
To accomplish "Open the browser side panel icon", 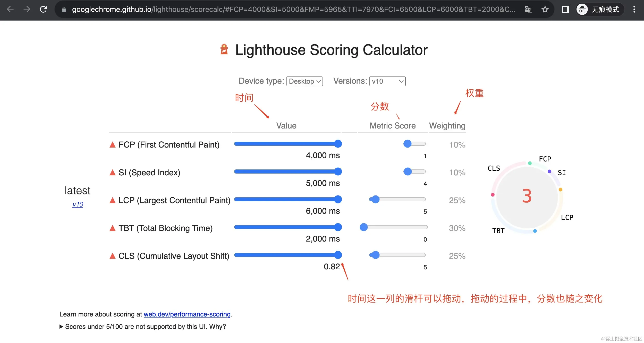I will [565, 10].
